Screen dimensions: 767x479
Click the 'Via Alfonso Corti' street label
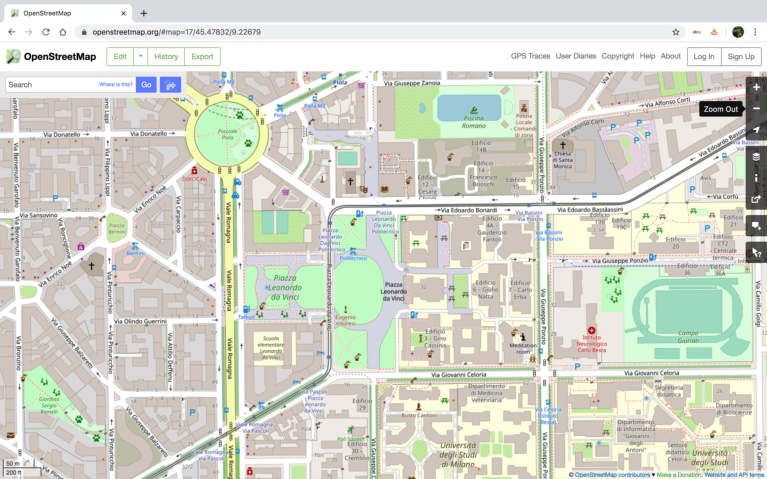(665, 102)
